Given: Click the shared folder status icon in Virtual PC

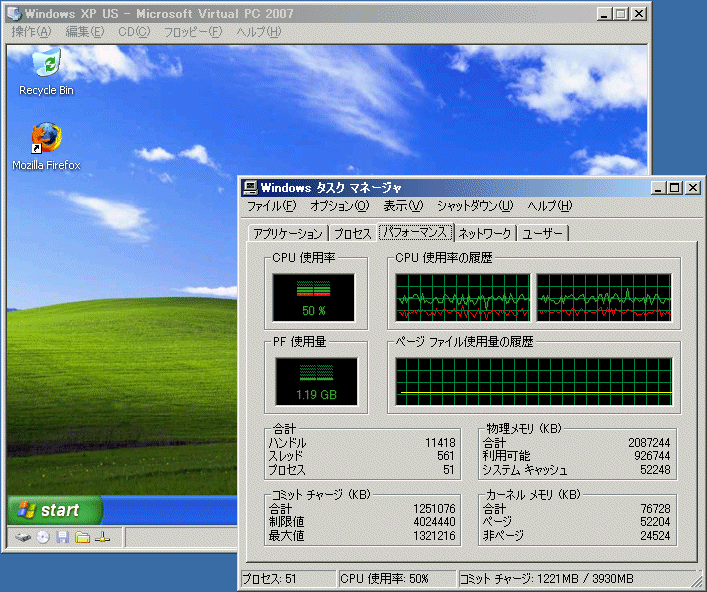Looking at the screenshot, I should point(83,537).
